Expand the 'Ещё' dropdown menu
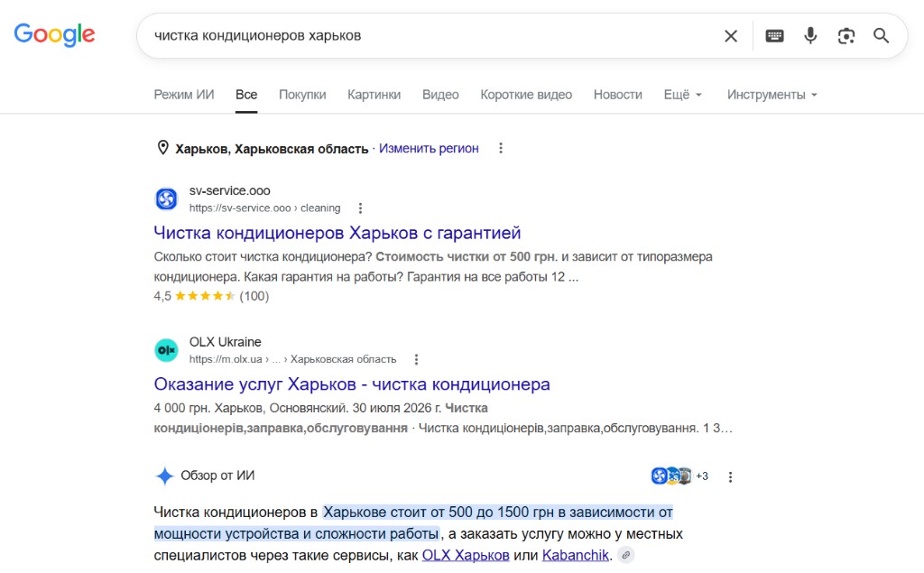 [x=682, y=95]
